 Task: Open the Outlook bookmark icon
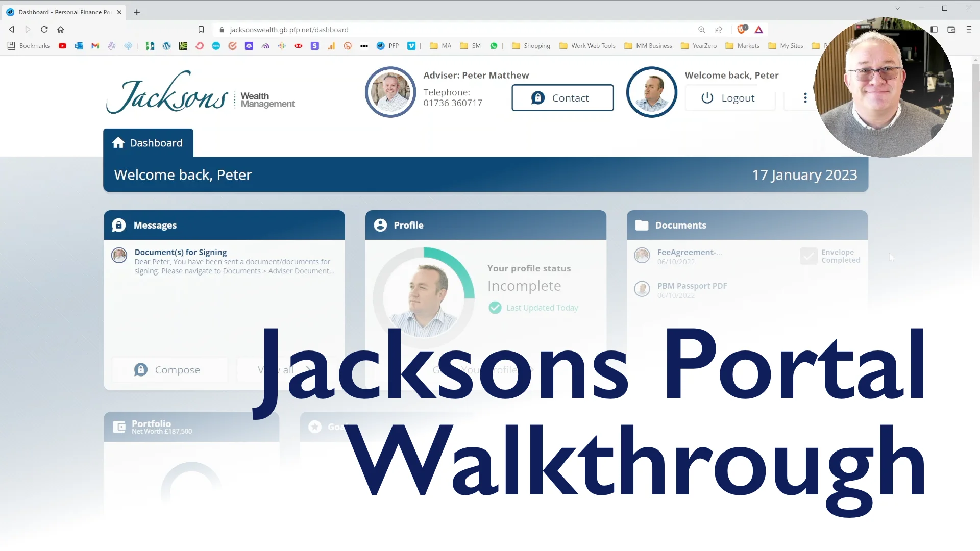(79, 46)
